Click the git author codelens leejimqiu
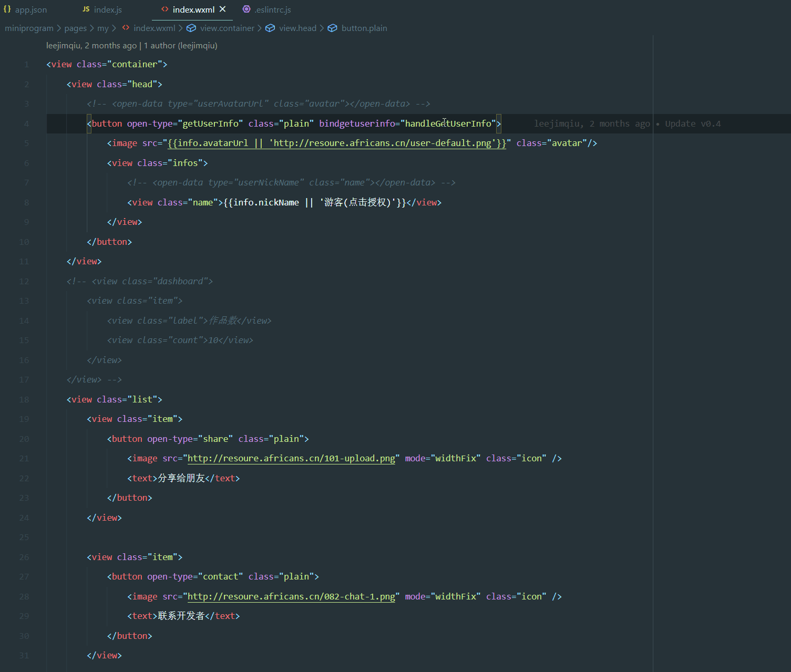The width and height of the screenshot is (791, 672). [x=132, y=46]
